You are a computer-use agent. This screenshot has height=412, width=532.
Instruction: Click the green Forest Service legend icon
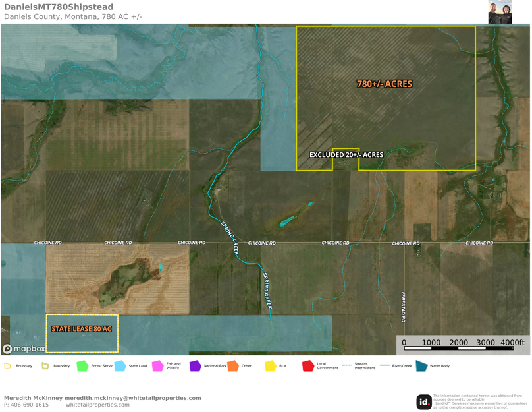coord(82,365)
